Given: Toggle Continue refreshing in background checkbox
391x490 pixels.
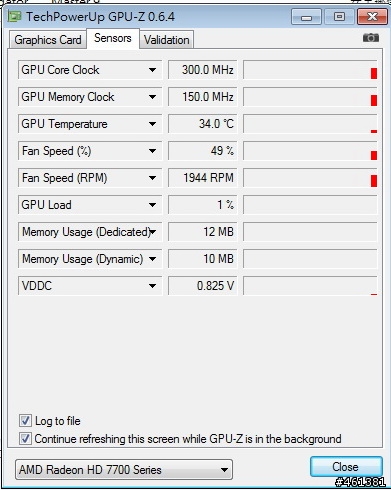Looking at the screenshot, I should 25,439.
